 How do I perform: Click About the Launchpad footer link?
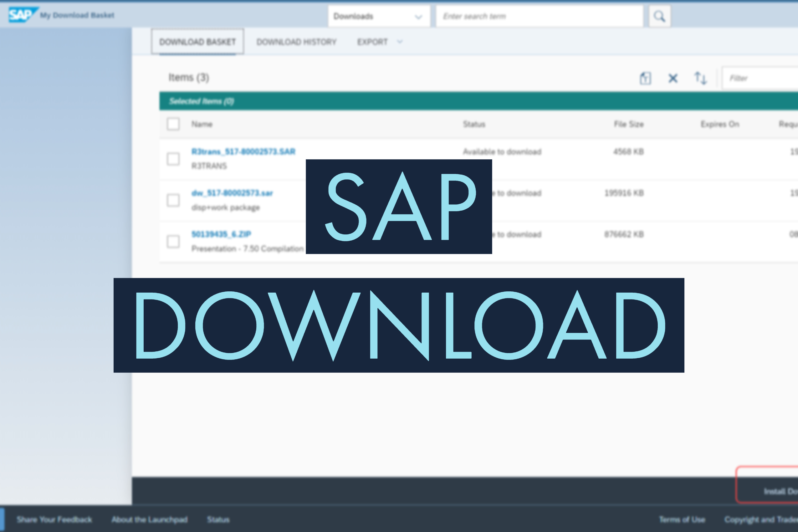click(x=149, y=519)
